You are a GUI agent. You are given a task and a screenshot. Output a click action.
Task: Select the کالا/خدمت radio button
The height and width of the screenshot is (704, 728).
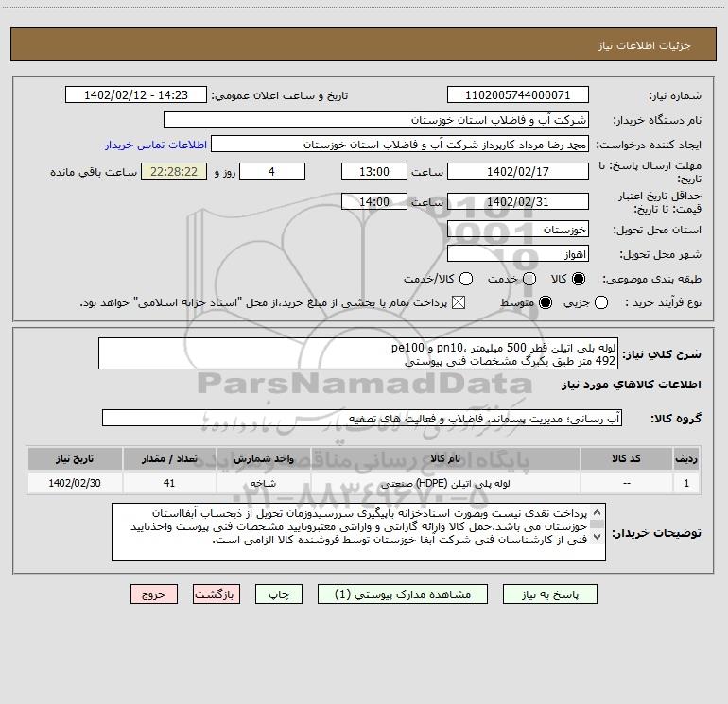pos(466,279)
